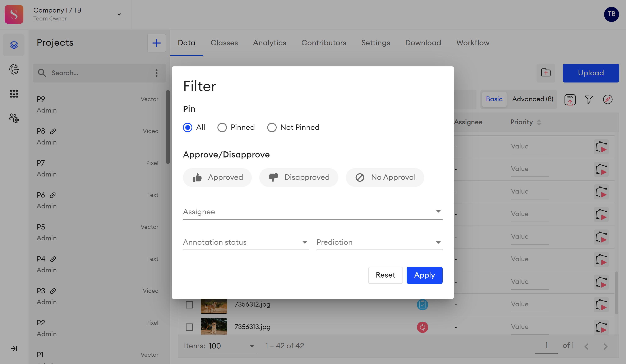This screenshot has width=626, height=364.
Task: Switch to Advanced (β) search mode
Action: pos(533,99)
